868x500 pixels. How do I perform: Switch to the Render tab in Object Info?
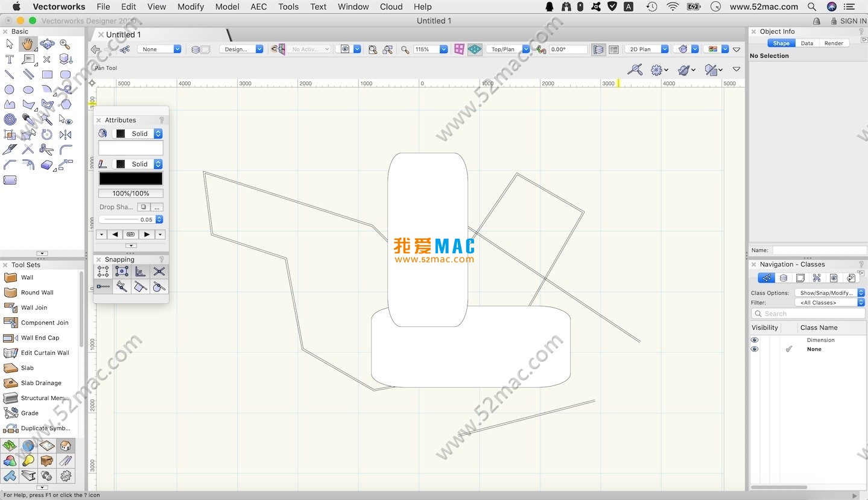tap(834, 43)
